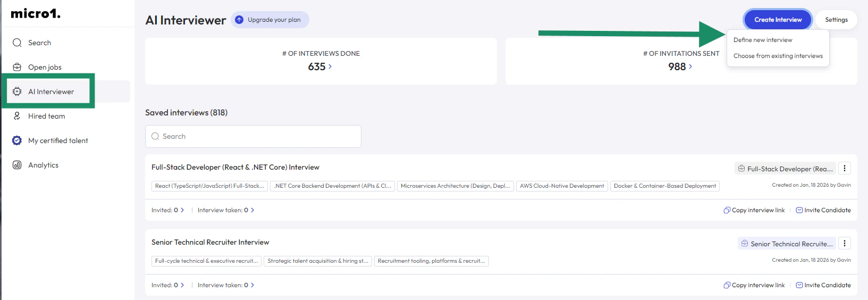Expand the 635 interviews done chevron

coord(330,66)
